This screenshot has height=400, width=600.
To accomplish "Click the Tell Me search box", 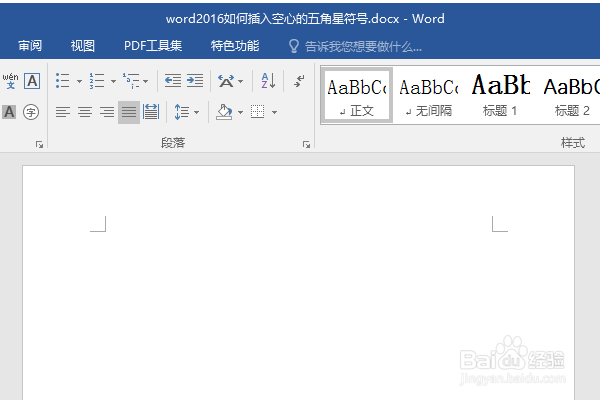I will pos(363,47).
